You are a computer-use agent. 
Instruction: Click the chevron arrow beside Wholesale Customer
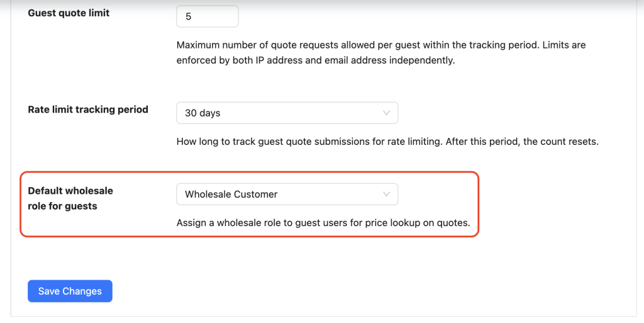pyautogui.click(x=387, y=195)
